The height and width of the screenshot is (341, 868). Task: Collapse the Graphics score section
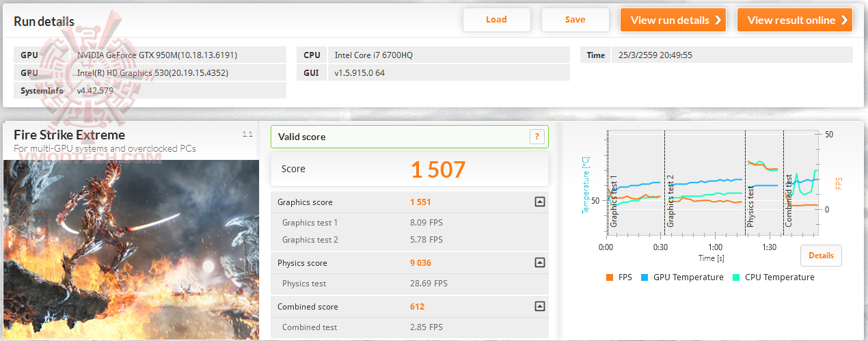coord(539,202)
